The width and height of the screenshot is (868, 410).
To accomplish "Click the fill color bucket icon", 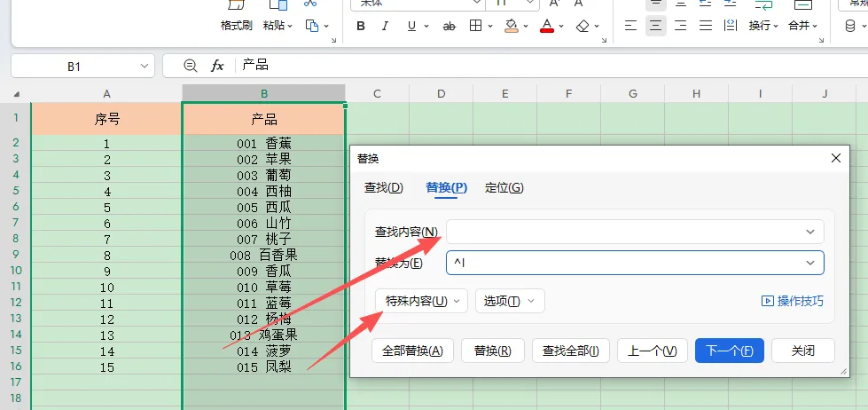I will [512, 26].
